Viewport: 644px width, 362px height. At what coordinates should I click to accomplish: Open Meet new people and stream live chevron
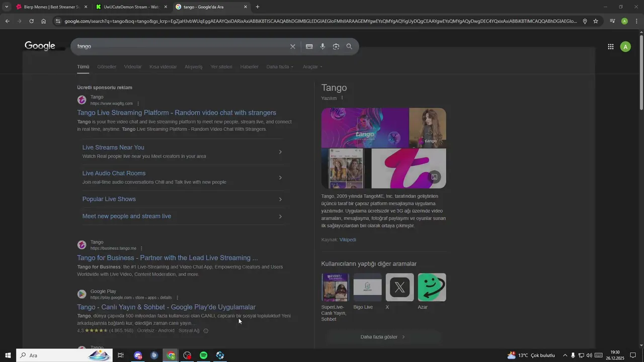pyautogui.click(x=280, y=217)
